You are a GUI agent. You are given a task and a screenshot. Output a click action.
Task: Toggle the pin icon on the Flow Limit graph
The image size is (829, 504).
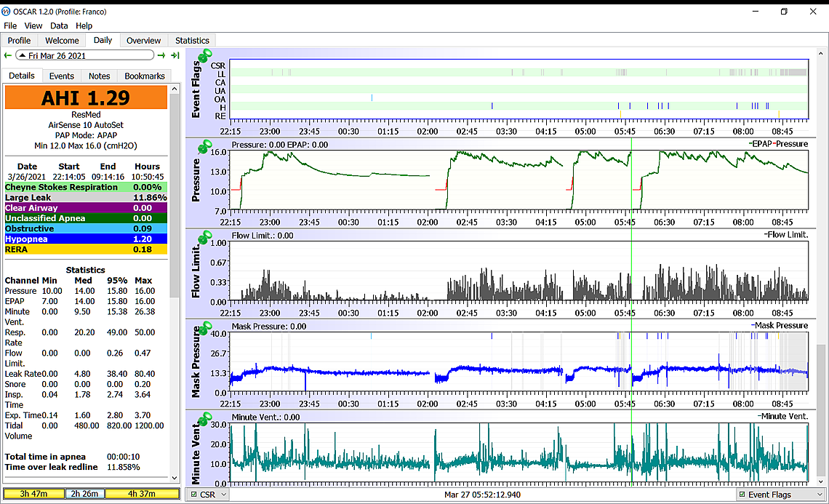(x=204, y=236)
